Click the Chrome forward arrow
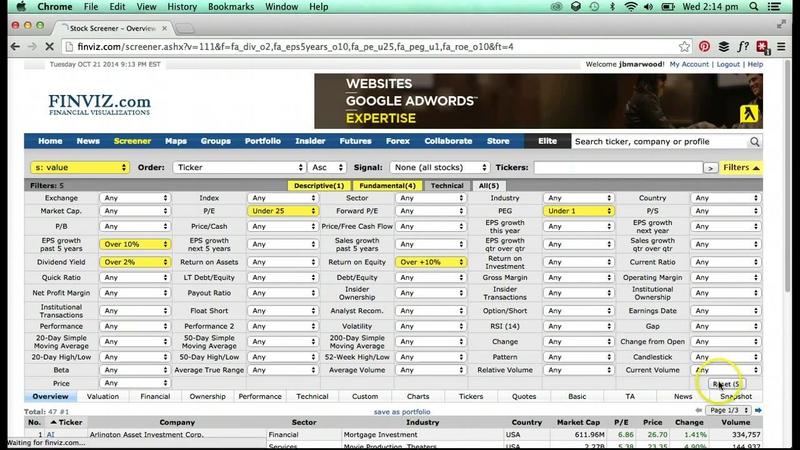The width and height of the screenshot is (800, 450). [x=32, y=46]
